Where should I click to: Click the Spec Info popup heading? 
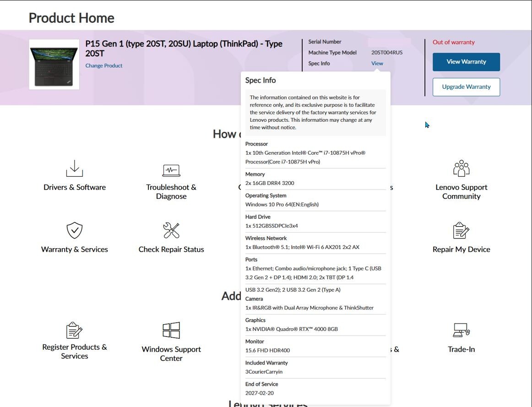pos(261,81)
